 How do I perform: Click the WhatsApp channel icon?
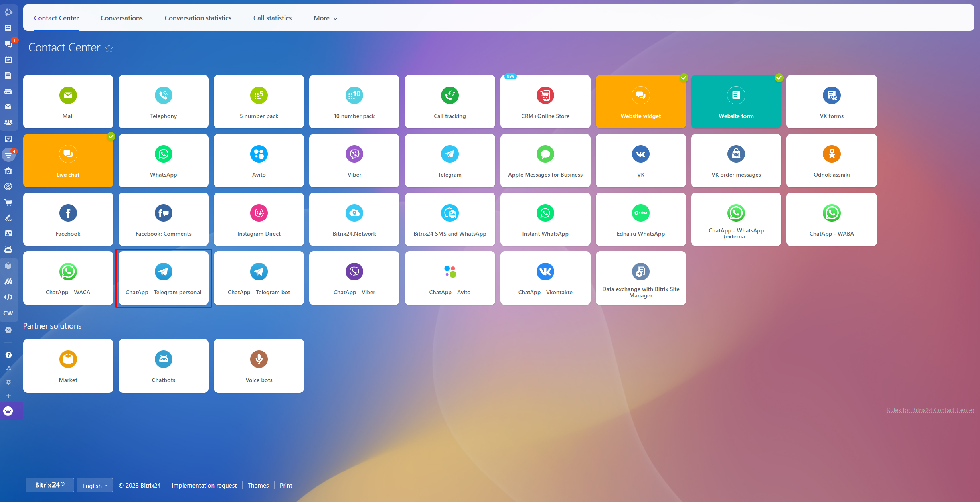(163, 154)
